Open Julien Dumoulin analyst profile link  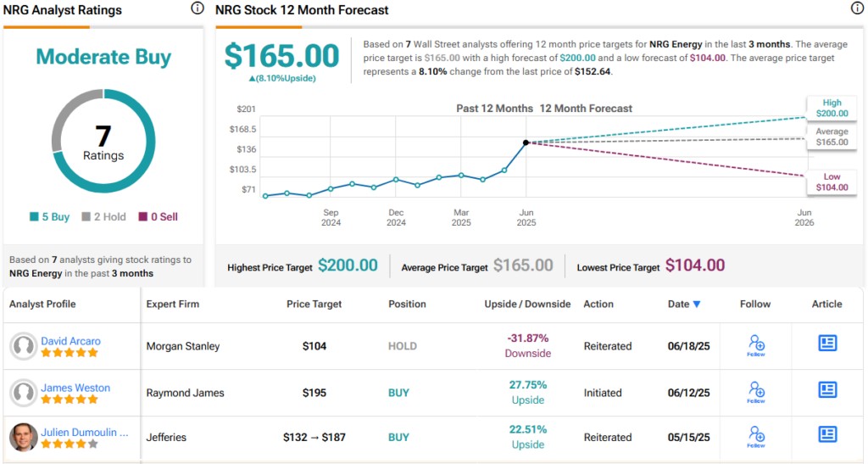[x=85, y=433]
